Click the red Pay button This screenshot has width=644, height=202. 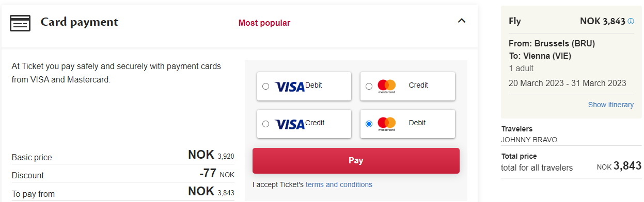[x=356, y=161]
